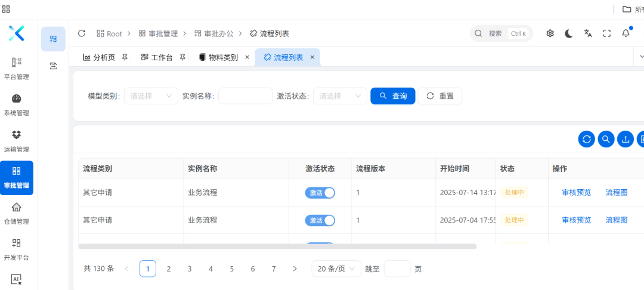Viewport: 644px width, 290px height.
Task: Go to the previous page with the arrow
Action: click(126, 269)
